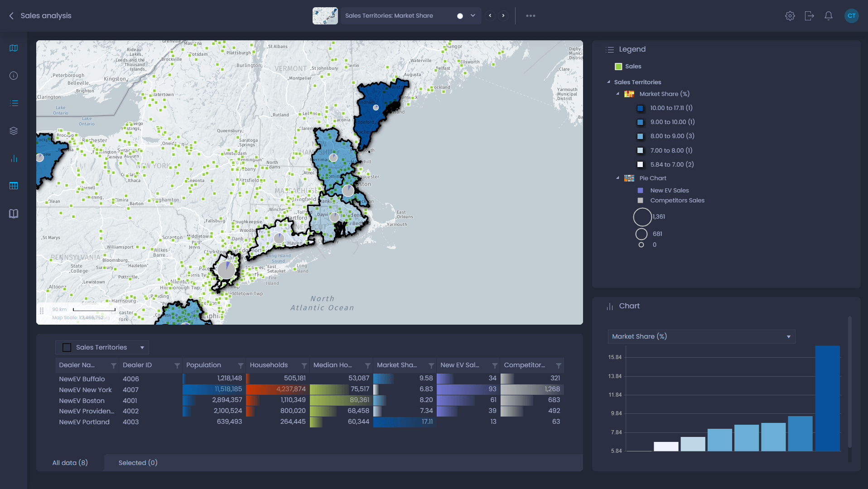Viewport: 868px width, 489px height.
Task: Click the Pie Chart legend icon
Action: (629, 178)
